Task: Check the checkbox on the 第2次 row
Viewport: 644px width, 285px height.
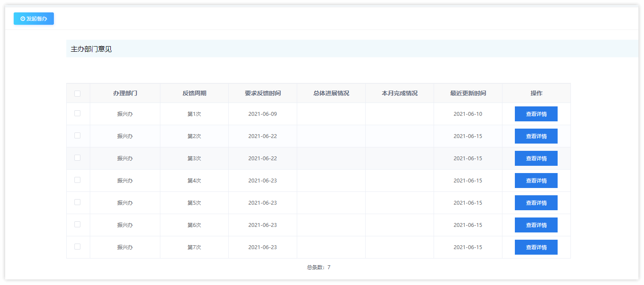Action: coord(78,136)
